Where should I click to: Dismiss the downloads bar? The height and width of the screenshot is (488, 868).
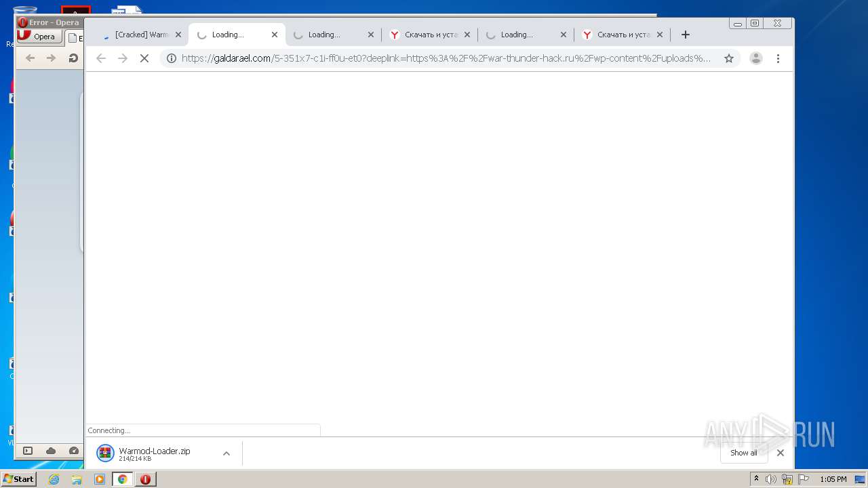pos(781,453)
